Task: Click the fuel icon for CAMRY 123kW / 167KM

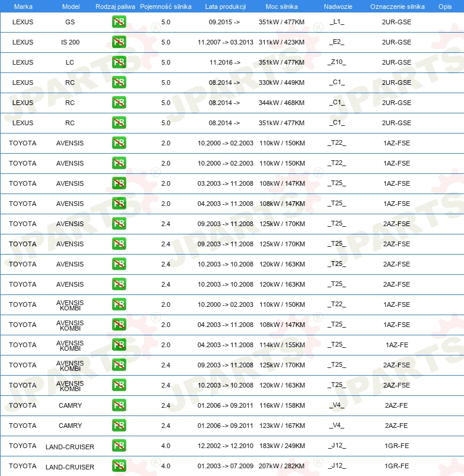Action: click(x=119, y=426)
